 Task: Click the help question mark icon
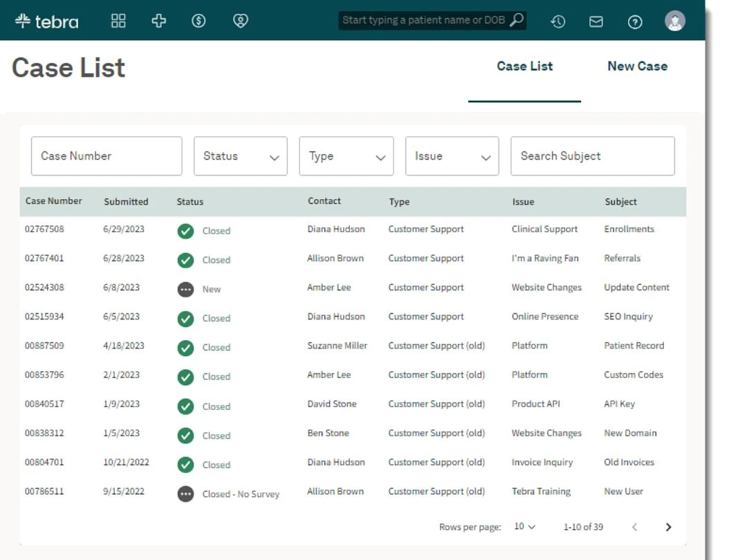click(635, 22)
